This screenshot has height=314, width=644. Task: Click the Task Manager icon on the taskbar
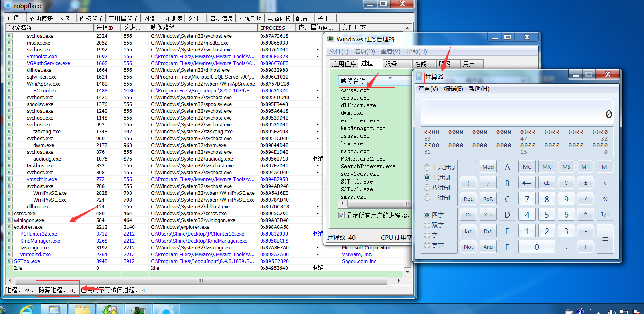coord(138,310)
